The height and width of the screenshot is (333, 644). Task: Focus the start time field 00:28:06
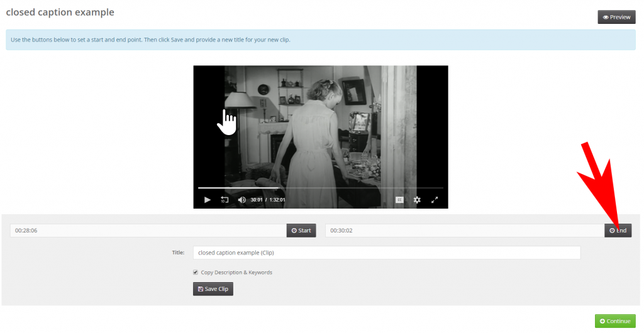(148, 231)
